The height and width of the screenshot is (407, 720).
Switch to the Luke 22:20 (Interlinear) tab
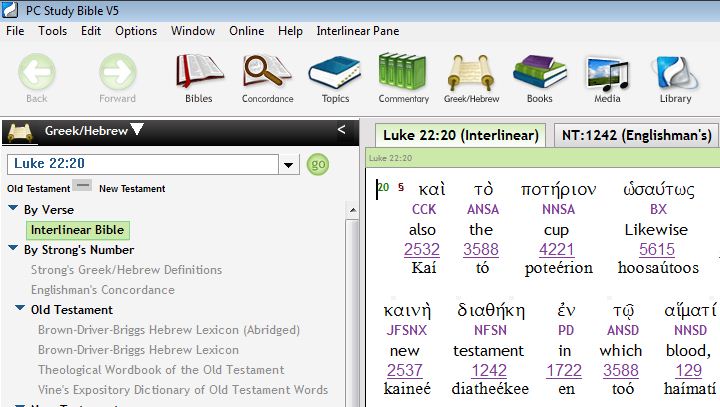click(461, 135)
